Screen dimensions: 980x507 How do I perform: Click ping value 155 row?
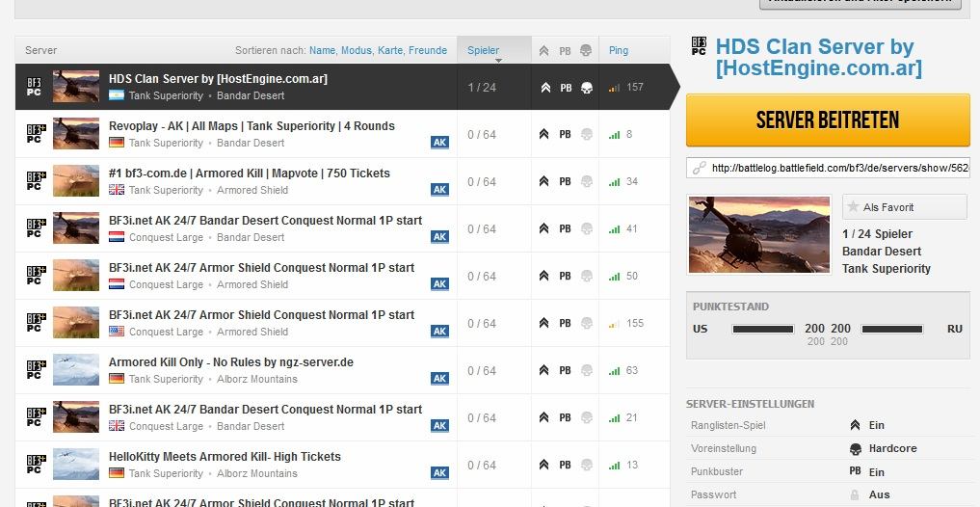[x=635, y=323]
